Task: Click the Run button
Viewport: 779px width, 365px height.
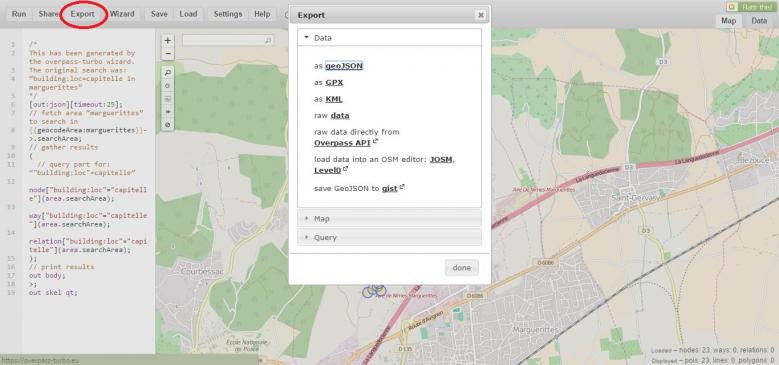Action: pos(19,14)
